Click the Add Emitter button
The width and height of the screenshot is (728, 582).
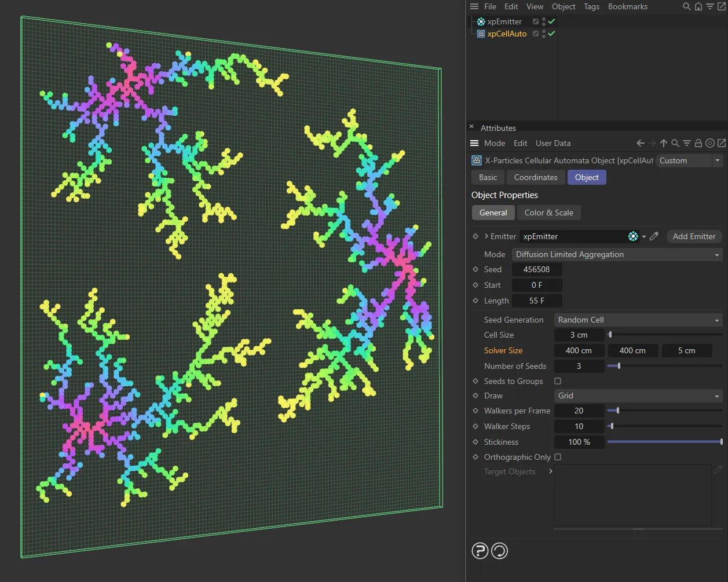(x=693, y=236)
